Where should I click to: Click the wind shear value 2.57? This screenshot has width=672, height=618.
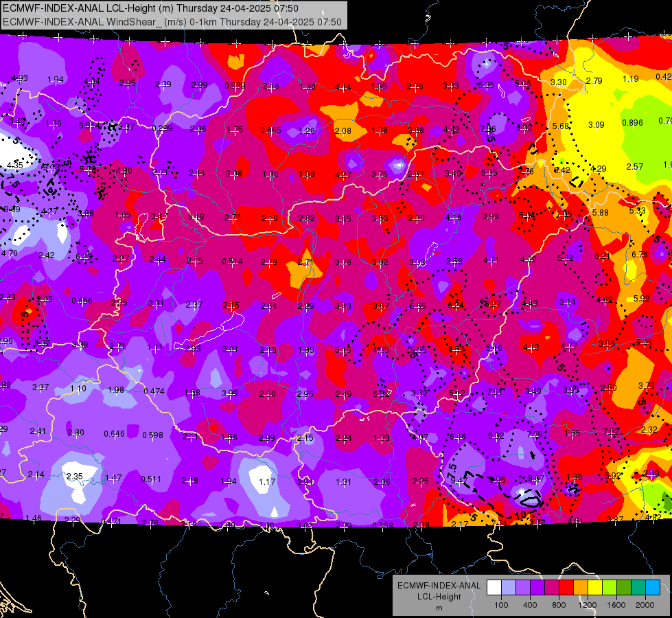tap(635, 166)
